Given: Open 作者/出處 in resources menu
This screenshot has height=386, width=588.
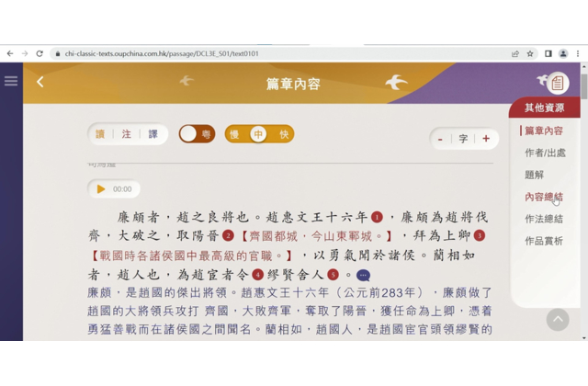Looking at the screenshot, I should [545, 153].
